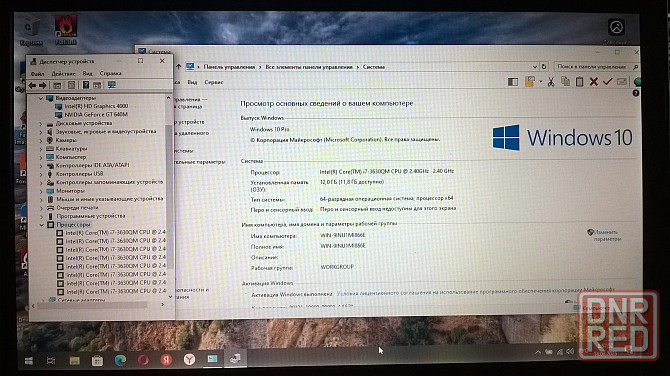Open Yandex Browser from the taskbar

pos(189,359)
